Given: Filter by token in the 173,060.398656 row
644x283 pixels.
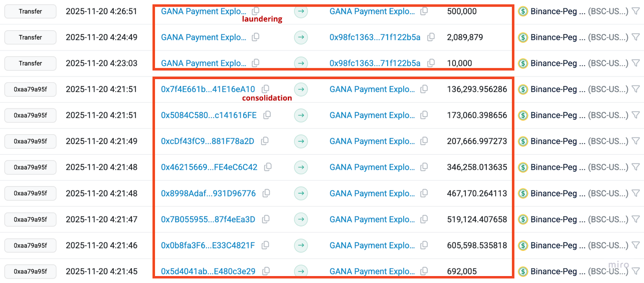Looking at the screenshot, I should [x=636, y=115].
